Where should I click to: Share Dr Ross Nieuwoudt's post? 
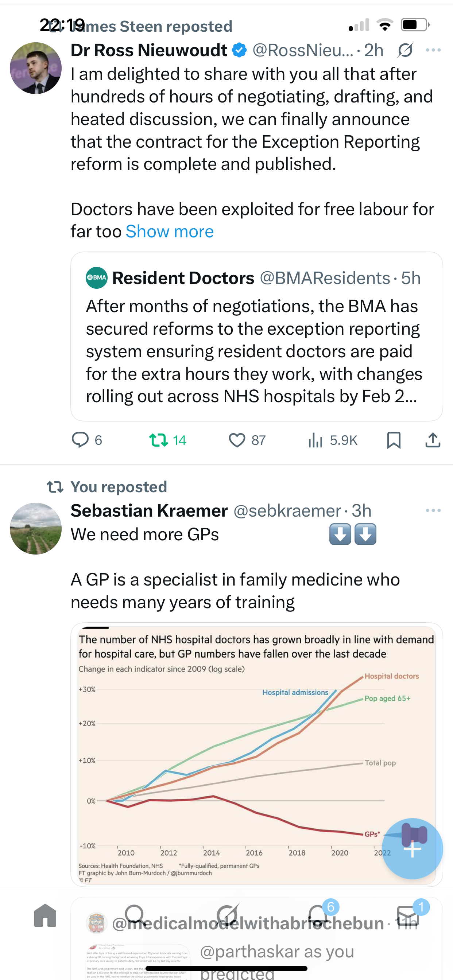coord(433,440)
